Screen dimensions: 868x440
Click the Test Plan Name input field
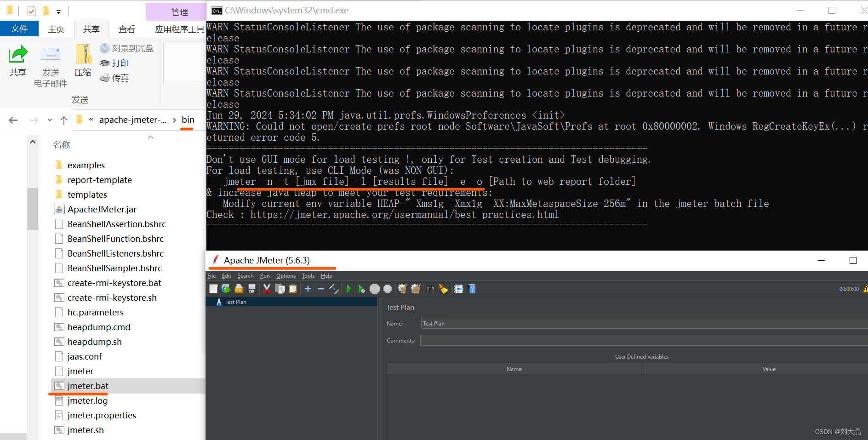(x=644, y=323)
